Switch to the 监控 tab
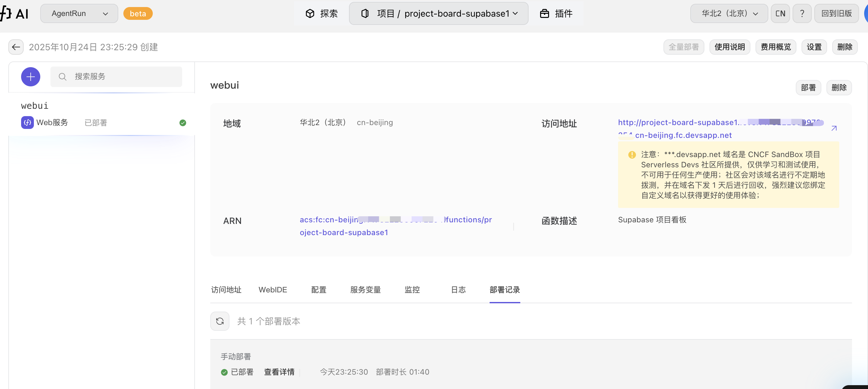The width and height of the screenshot is (868, 389). pyautogui.click(x=412, y=290)
